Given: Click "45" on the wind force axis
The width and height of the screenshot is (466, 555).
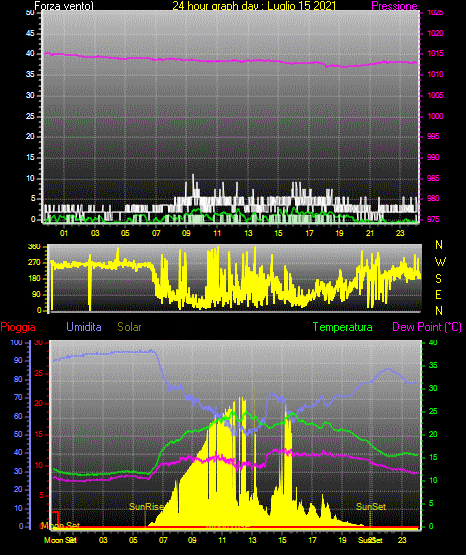Looking at the screenshot, I should pos(30,33).
